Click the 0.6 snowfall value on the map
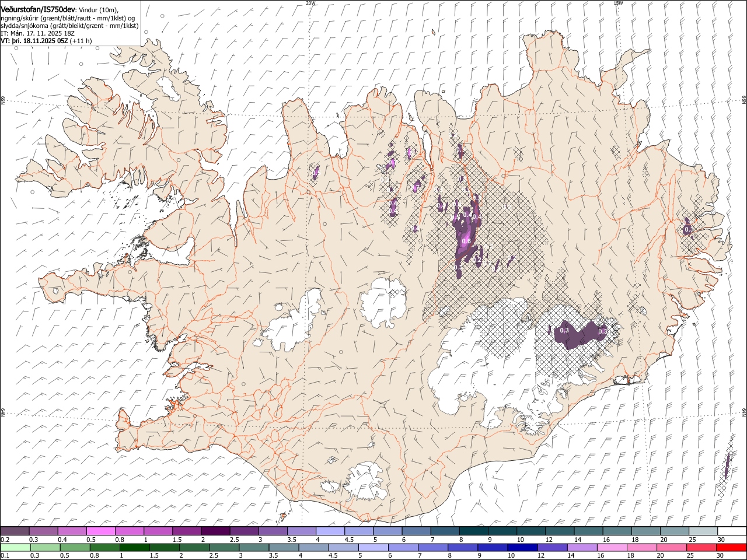 pyautogui.click(x=466, y=241)
